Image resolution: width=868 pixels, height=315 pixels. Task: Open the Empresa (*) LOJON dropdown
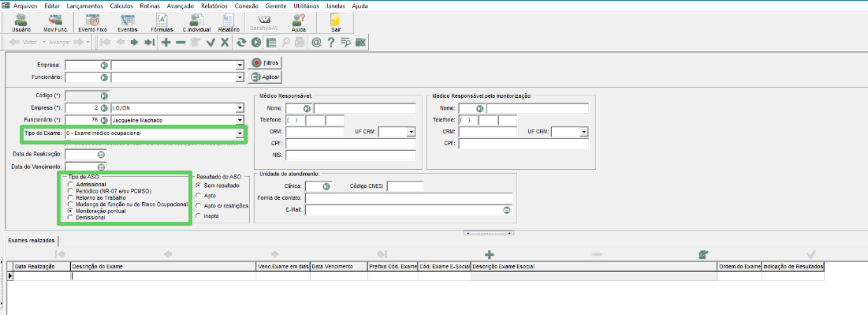[x=240, y=107]
